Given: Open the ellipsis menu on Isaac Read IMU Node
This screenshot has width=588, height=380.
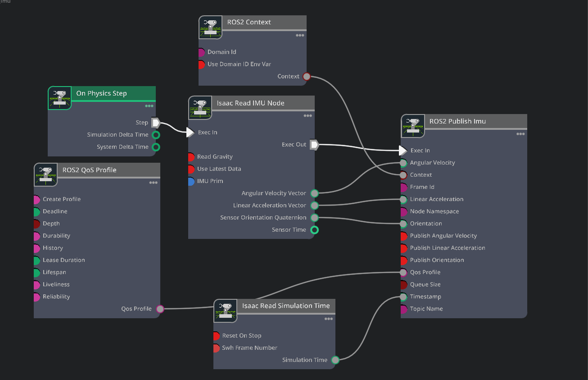Looking at the screenshot, I should 308,115.
